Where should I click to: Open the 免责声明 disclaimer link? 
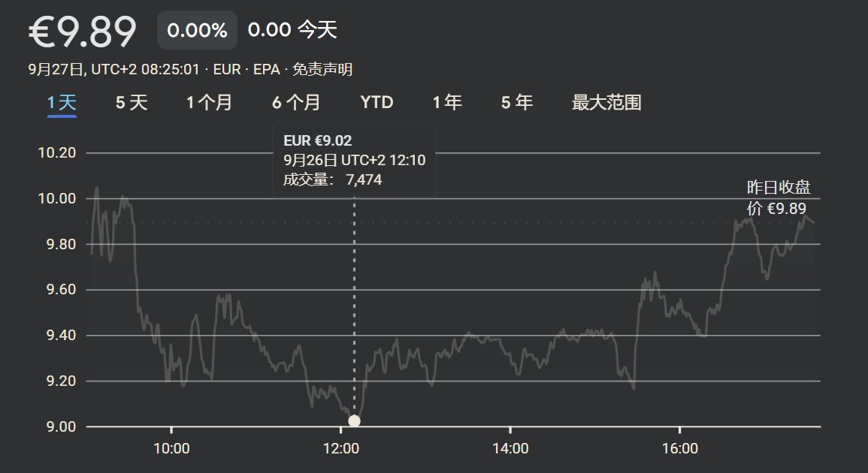tap(322, 70)
